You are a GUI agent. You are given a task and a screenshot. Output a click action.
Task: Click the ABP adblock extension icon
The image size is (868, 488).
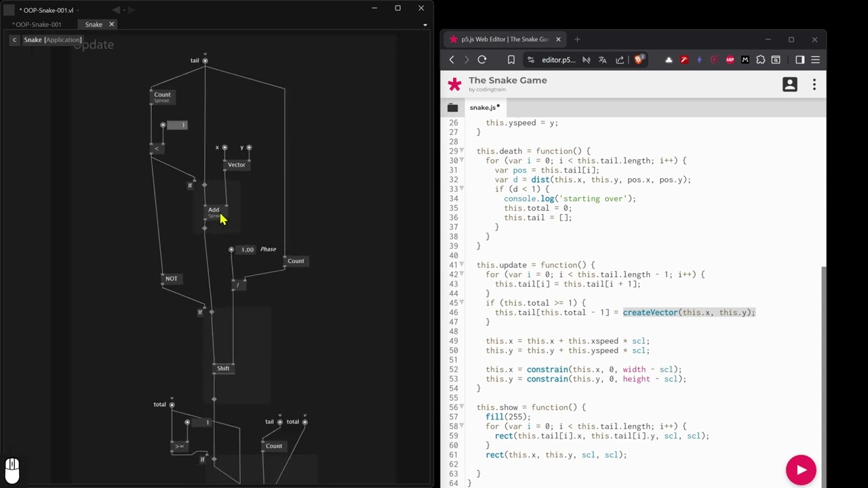tap(730, 60)
